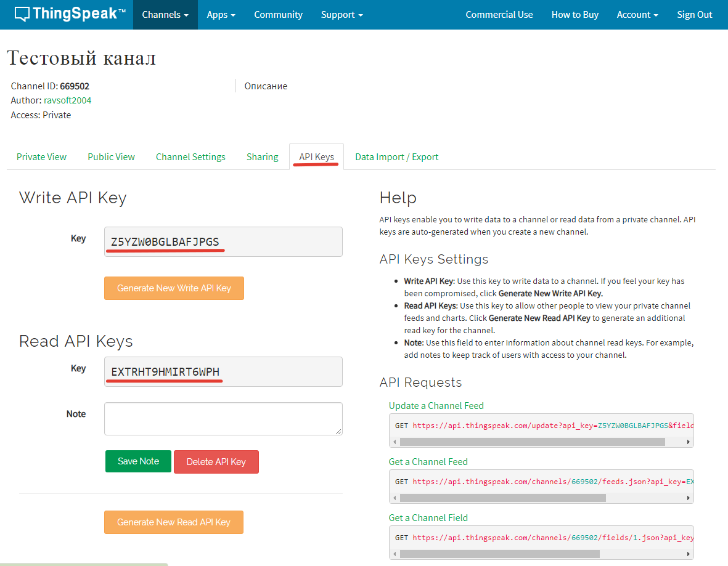Expand the Apps dropdown menu
This screenshot has width=728, height=566.
[221, 15]
